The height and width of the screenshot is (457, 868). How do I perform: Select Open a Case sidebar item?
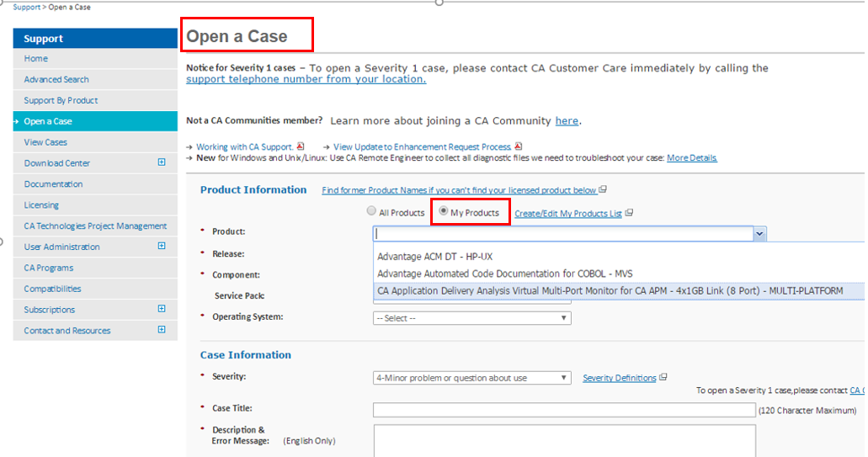[x=95, y=121]
